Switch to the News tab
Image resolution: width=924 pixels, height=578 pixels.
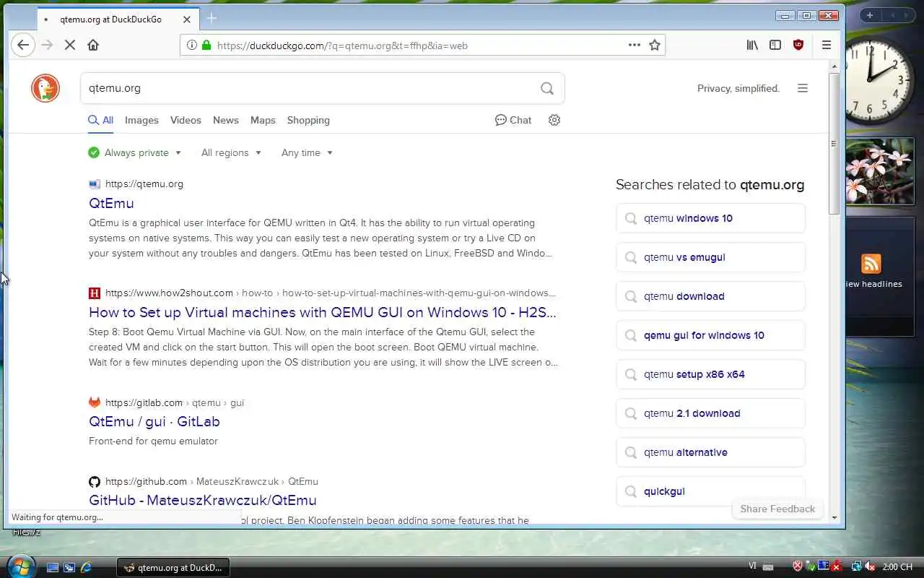226,120
